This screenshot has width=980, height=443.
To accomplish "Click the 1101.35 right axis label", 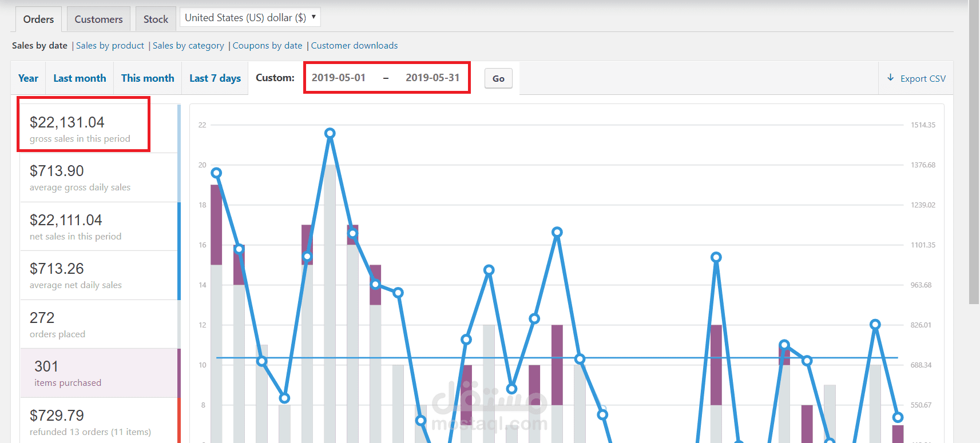I will [923, 245].
